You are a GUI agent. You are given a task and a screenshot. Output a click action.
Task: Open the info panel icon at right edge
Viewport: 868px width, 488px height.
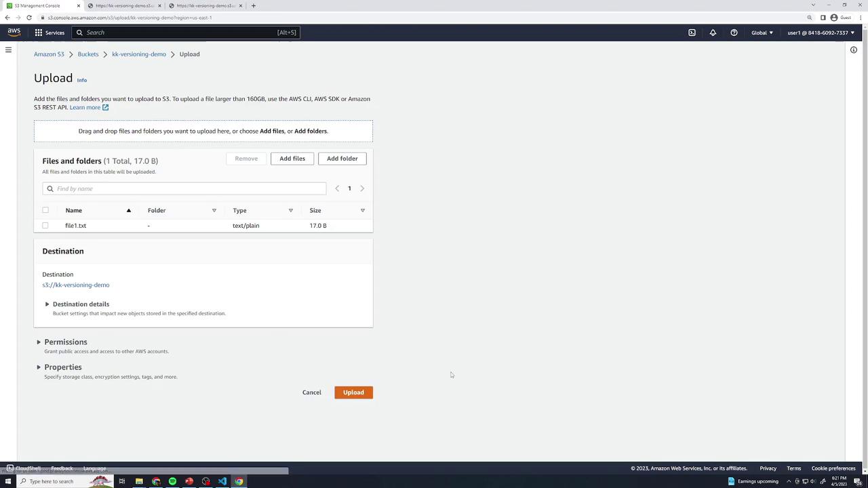(854, 49)
